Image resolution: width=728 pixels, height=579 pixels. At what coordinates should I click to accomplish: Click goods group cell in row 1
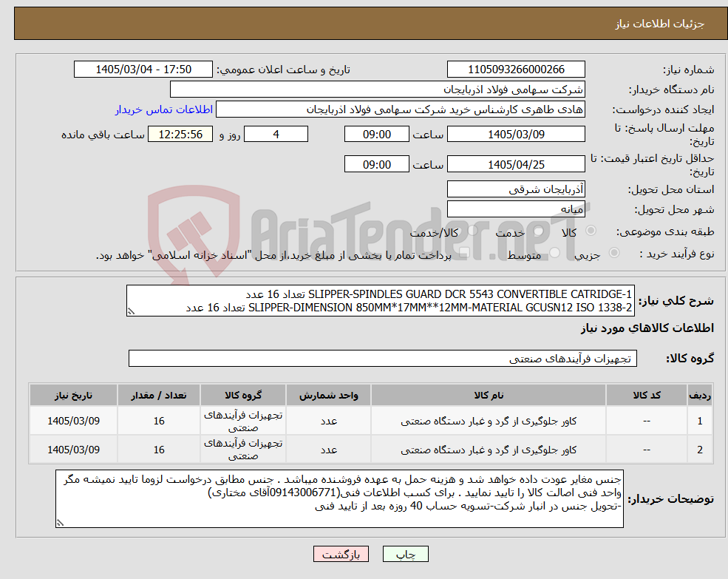click(243, 421)
